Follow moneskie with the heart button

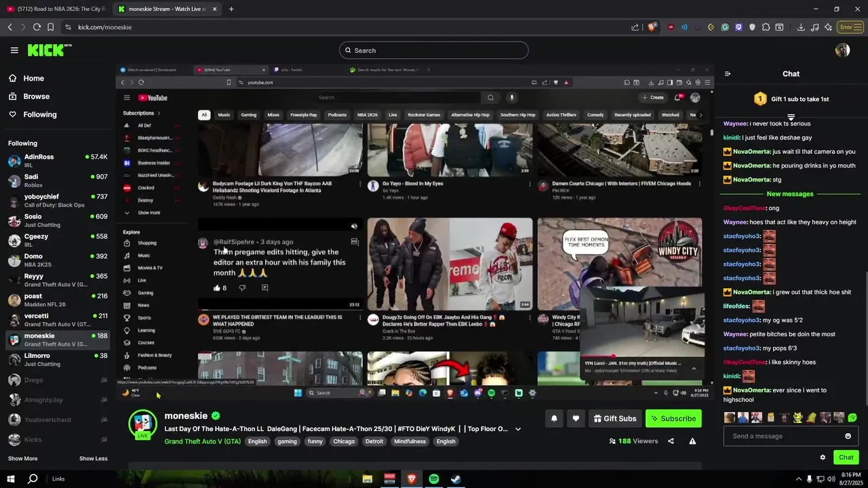point(576,419)
